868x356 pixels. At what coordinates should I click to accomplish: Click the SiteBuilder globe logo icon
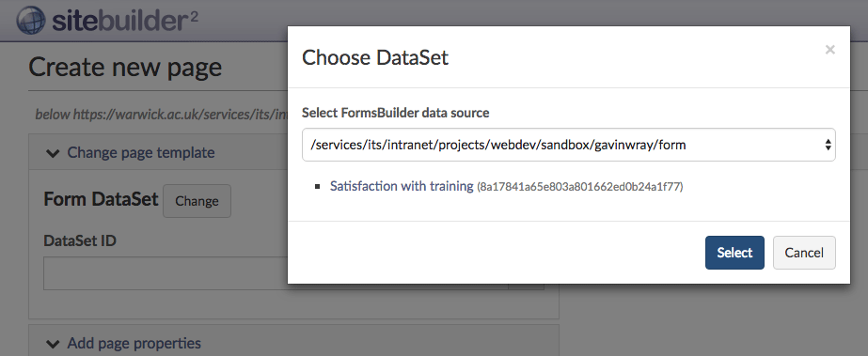[31, 20]
